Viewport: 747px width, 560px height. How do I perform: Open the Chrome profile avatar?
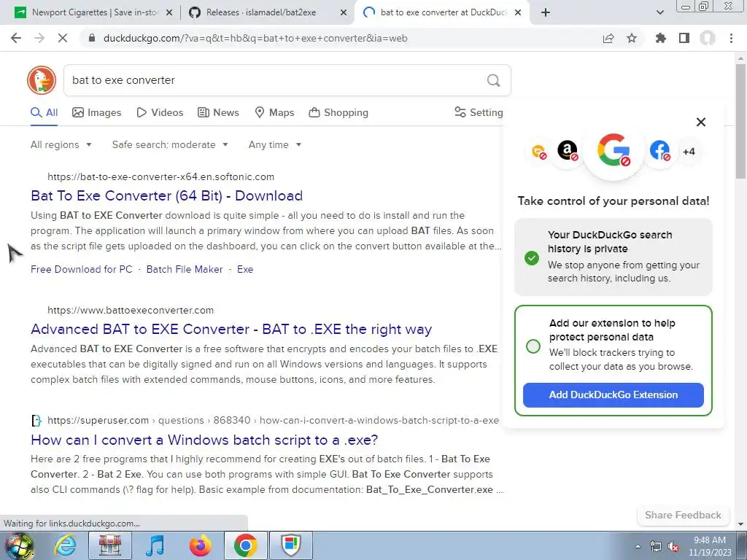[x=708, y=38]
